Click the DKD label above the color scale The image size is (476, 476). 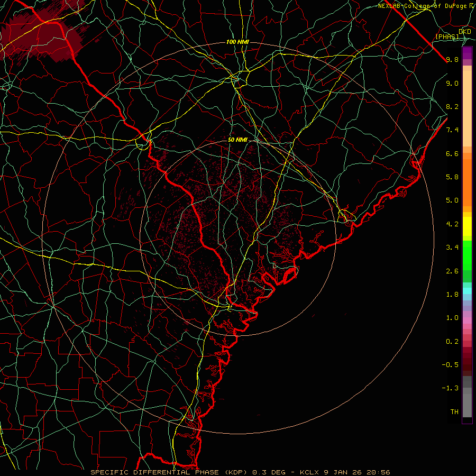(x=465, y=32)
